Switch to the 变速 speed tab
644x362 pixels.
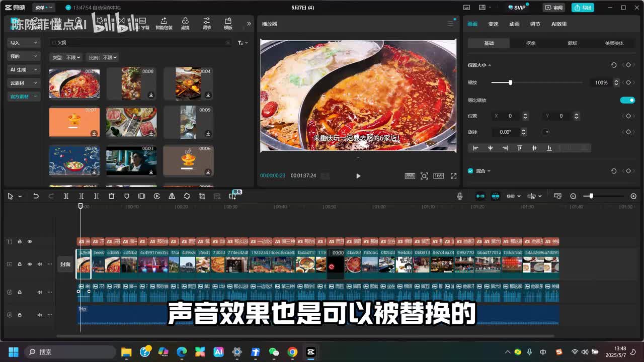[x=493, y=24]
